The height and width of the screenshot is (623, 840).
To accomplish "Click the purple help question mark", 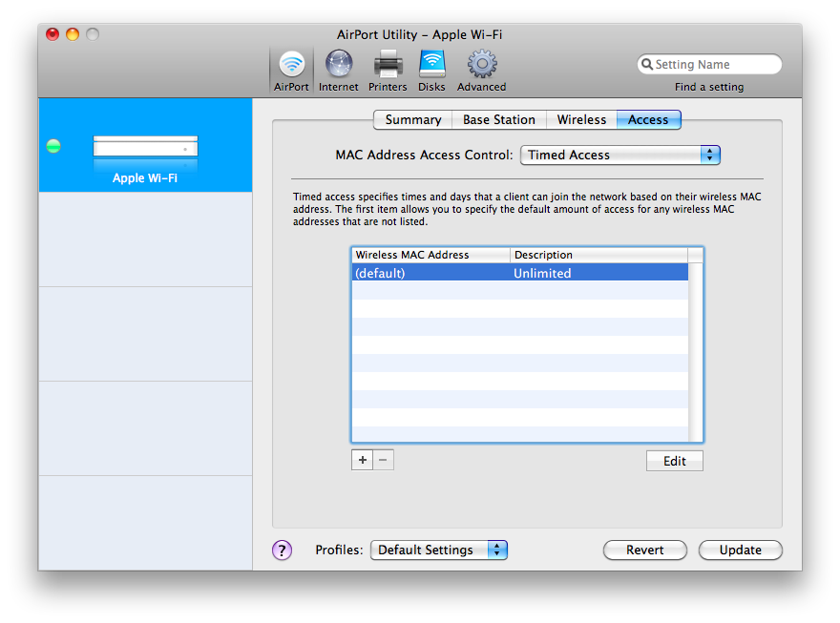I will pyautogui.click(x=282, y=550).
